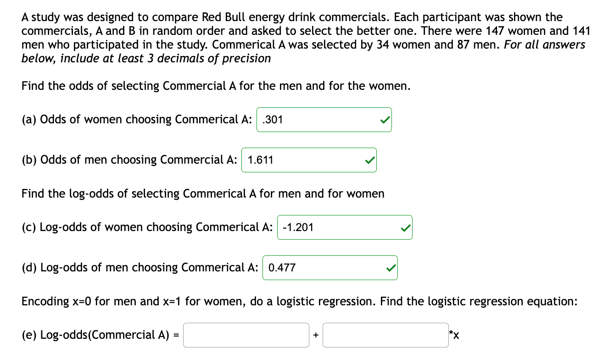Screen dimensions: 603x364
Task: Click the empty intercept box in part (e)
Action: point(246,335)
